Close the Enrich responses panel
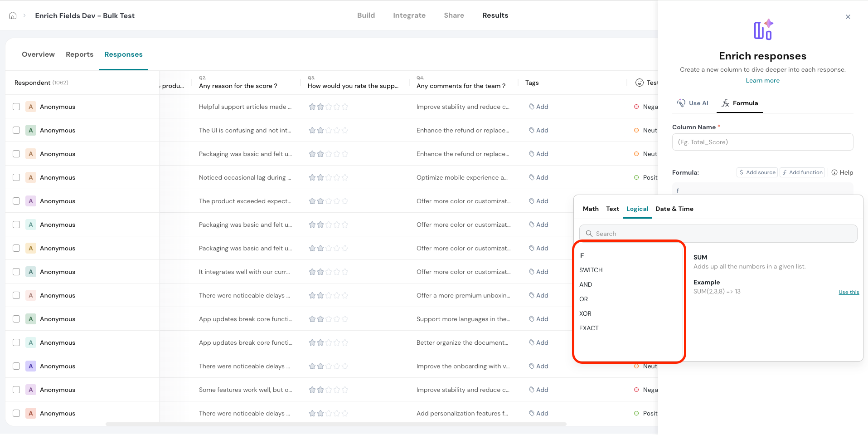The width and height of the screenshot is (868, 435). pos(848,17)
